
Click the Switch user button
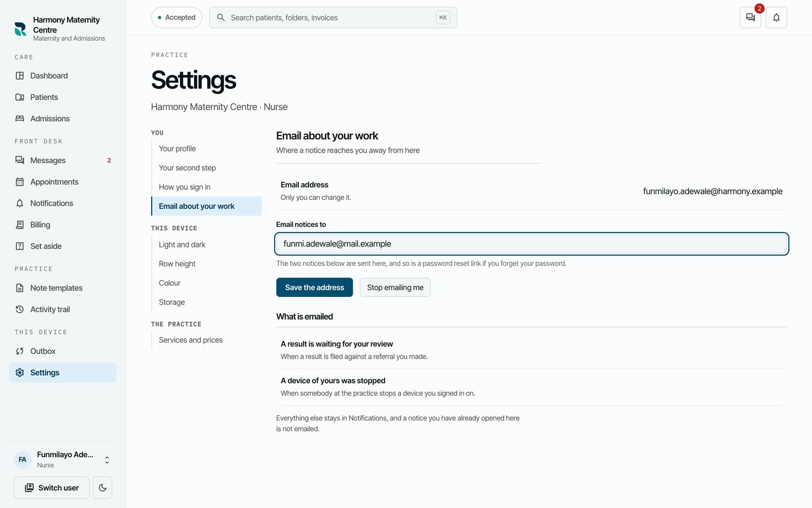(51, 488)
